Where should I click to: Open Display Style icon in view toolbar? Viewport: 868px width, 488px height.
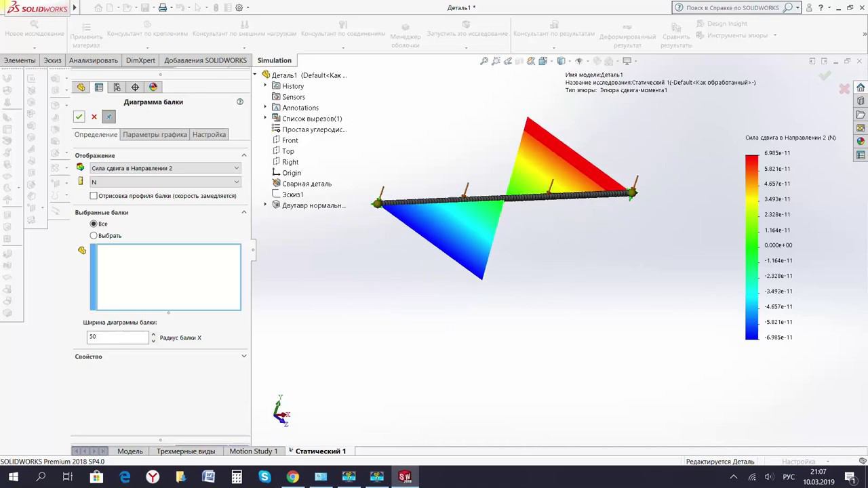point(561,61)
